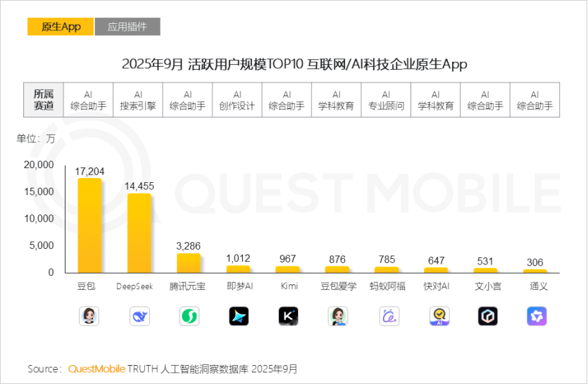588x384 pixels.
Task: Click the AI 搜索引擎 category cell
Action: point(138,100)
